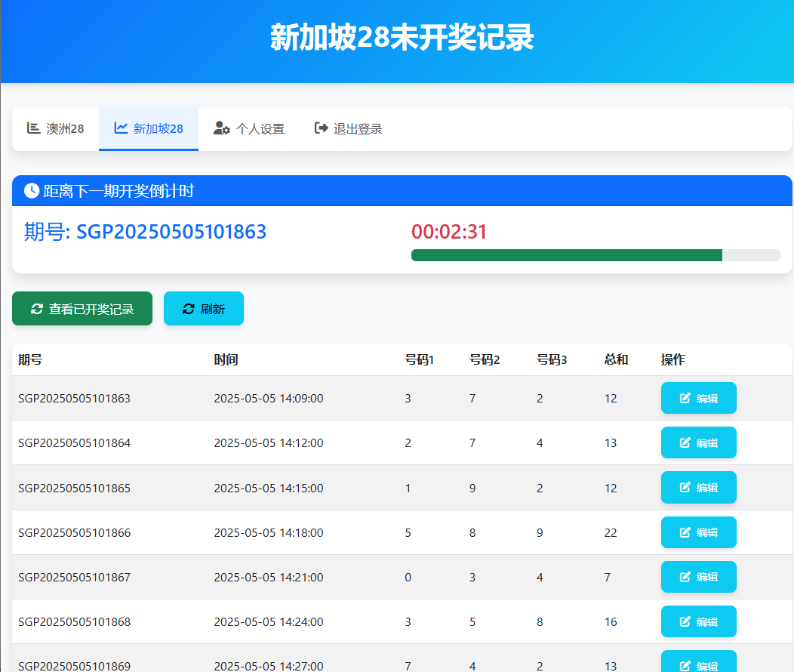
Task: Click the green countdown progress bar
Action: coord(567,255)
